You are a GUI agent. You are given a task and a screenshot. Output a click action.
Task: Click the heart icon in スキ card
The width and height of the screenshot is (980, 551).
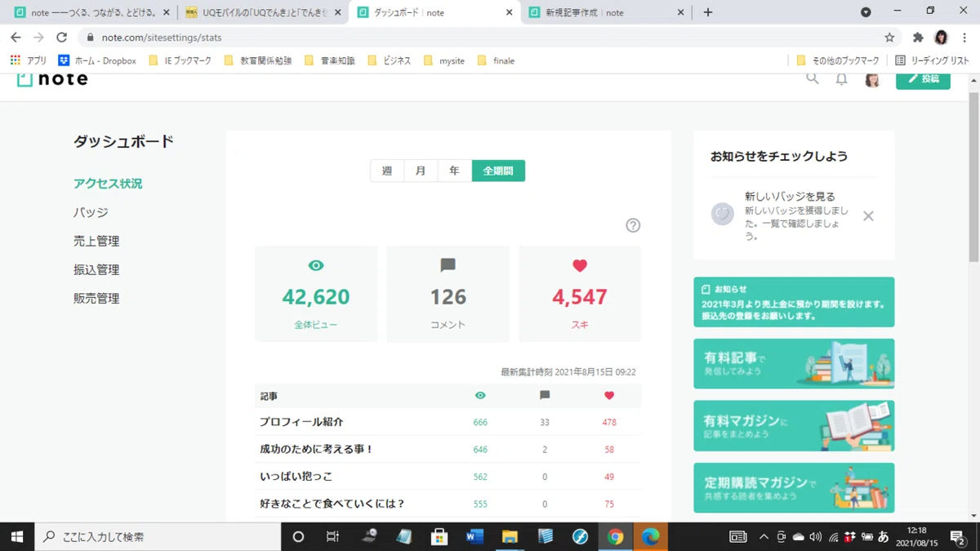tap(580, 265)
